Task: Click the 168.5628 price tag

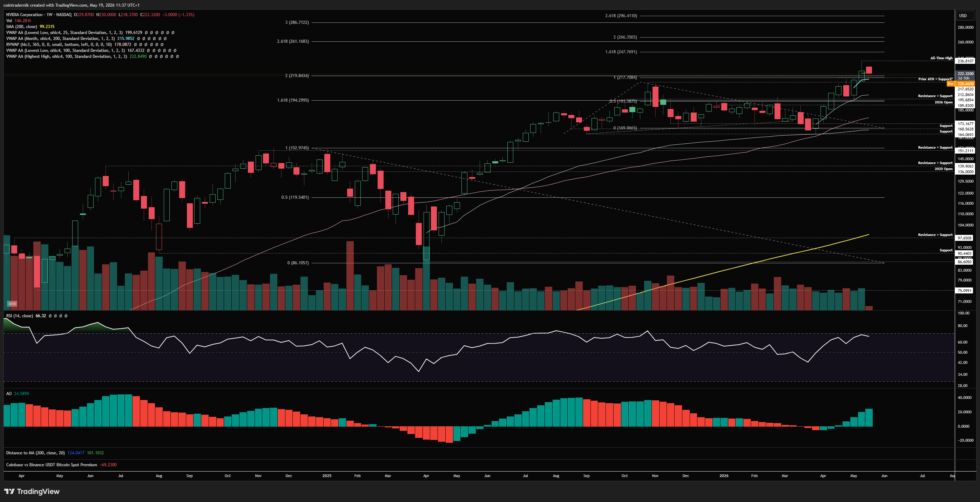Action: click(x=965, y=129)
